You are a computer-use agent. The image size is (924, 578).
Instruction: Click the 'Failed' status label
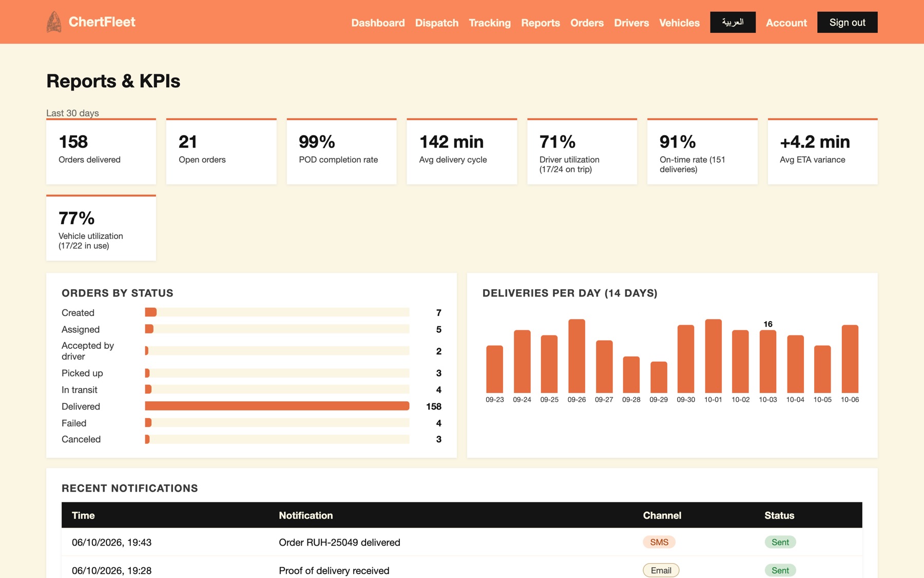coord(74,423)
